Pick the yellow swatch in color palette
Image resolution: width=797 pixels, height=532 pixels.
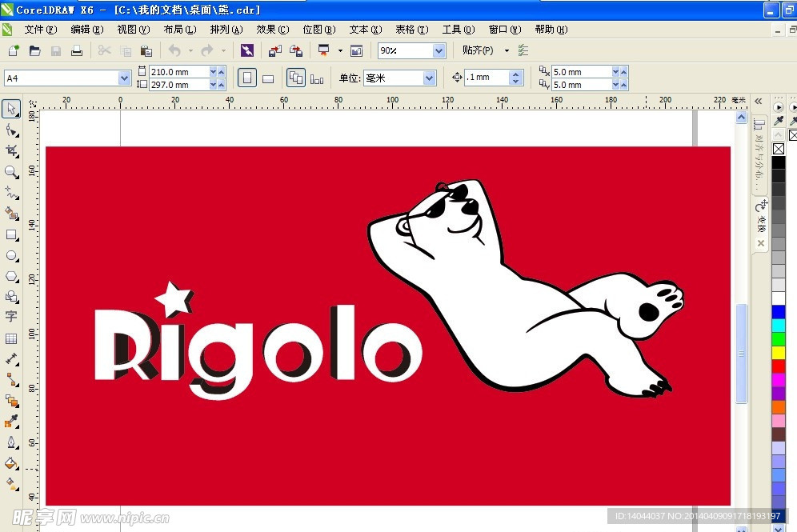click(779, 352)
